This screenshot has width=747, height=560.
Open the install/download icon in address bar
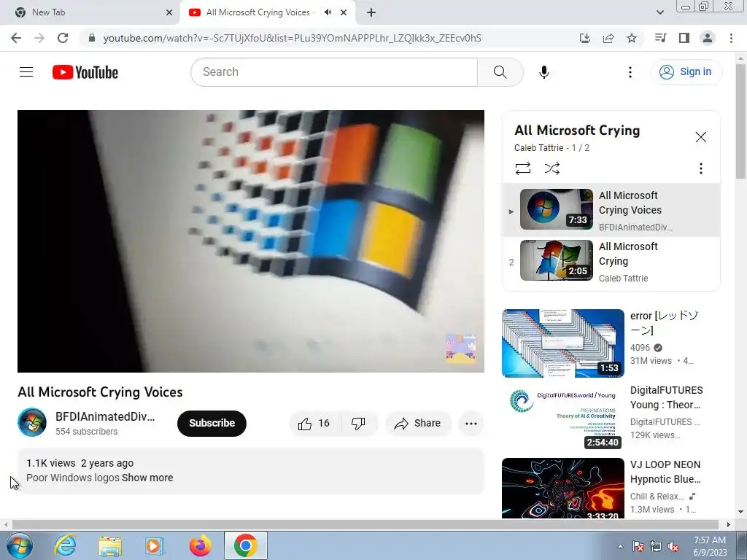coord(585,38)
